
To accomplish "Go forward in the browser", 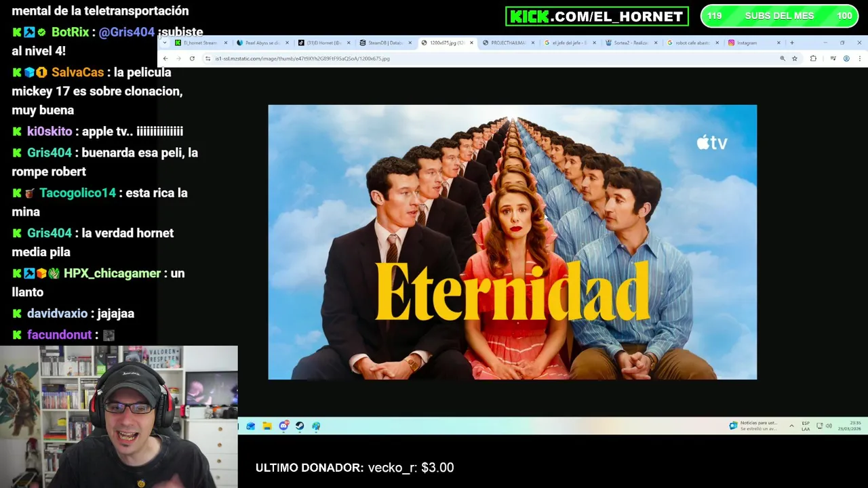I will (178, 58).
